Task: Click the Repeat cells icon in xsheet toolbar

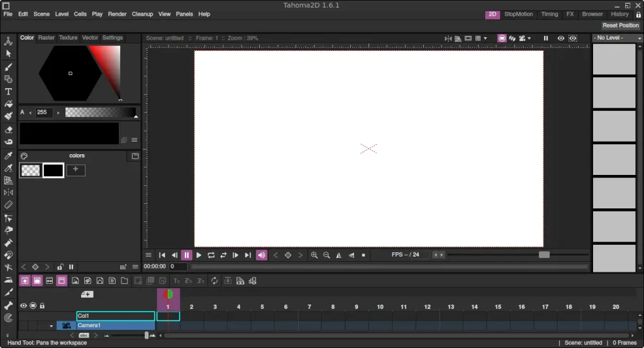Action: (x=214, y=281)
